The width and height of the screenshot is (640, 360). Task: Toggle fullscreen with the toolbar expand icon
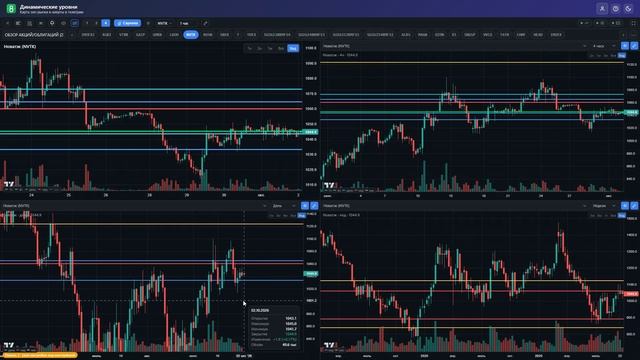(x=634, y=23)
